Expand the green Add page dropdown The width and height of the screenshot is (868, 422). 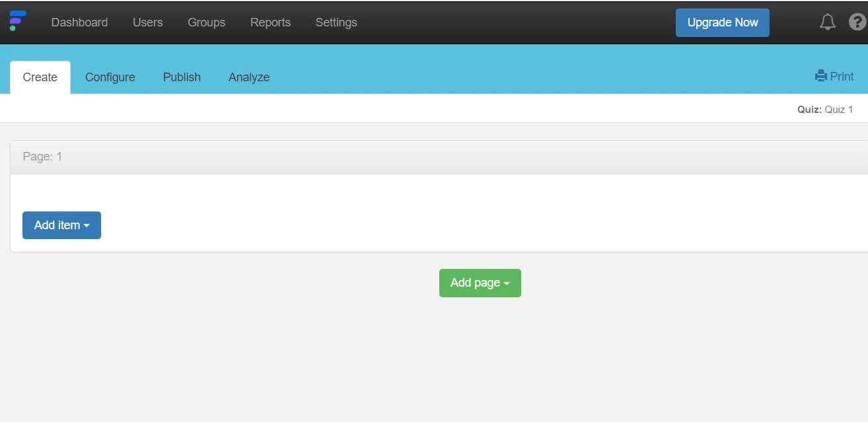click(x=480, y=283)
